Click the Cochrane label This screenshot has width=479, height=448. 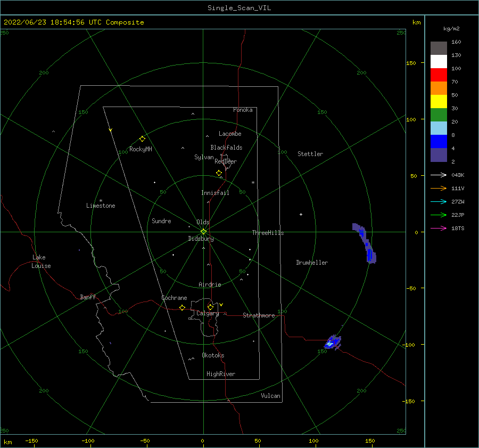click(x=174, y=298)
